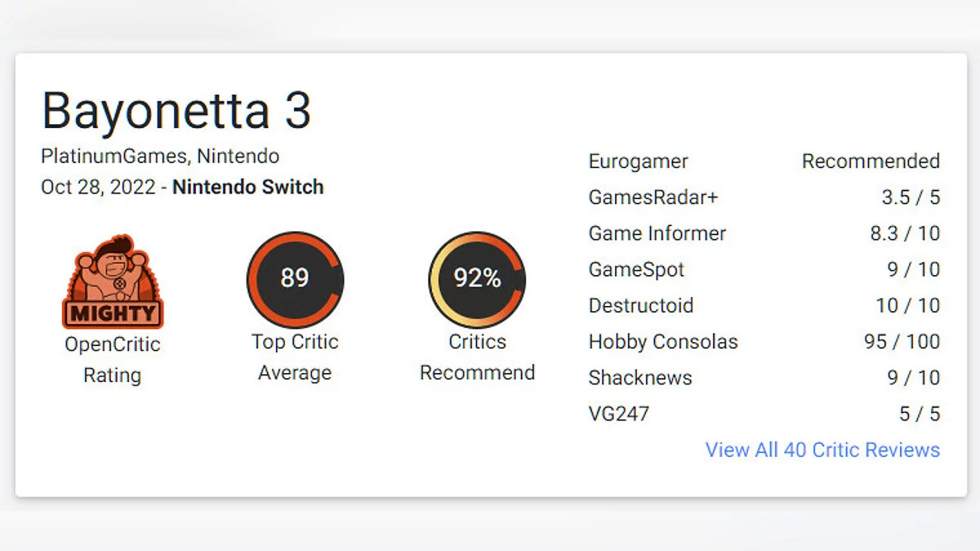Open View All 40 Critic Reviews
980x551 pixels.
coord(822,450)
